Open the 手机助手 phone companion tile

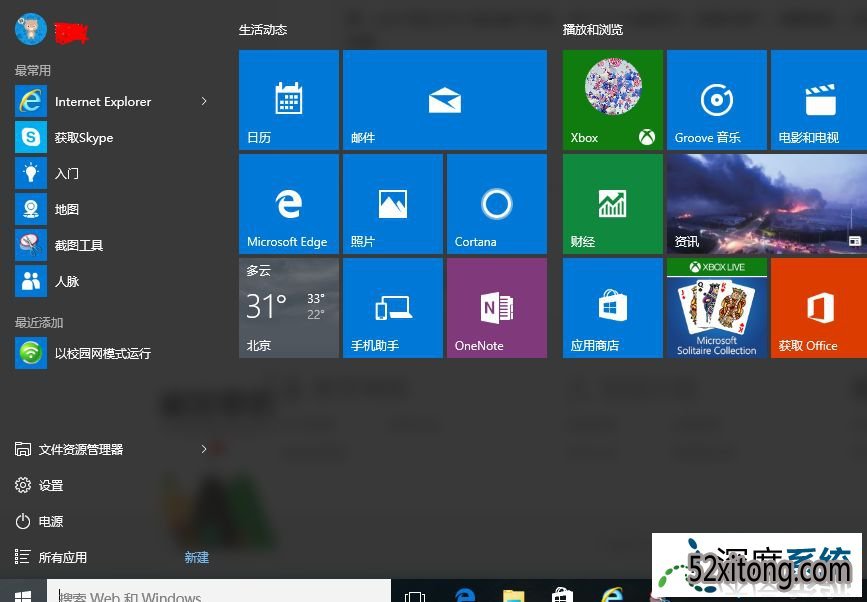point(393,308)
